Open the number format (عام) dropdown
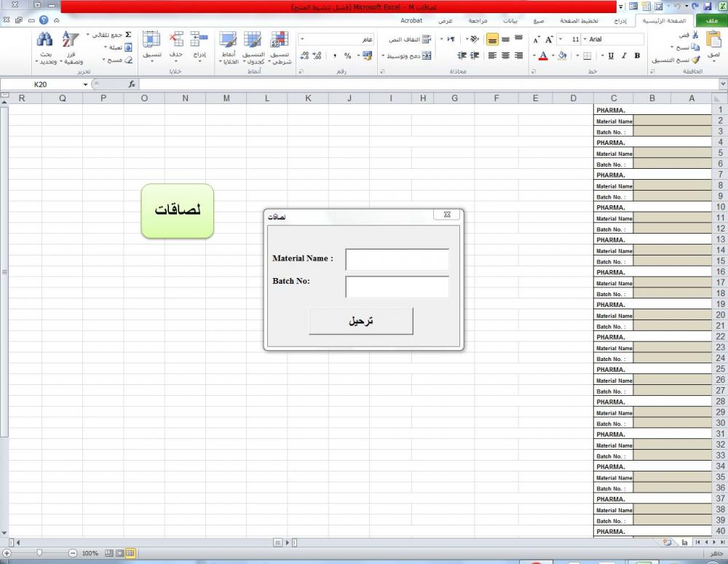This screenshot has height=564, width=728. (x=302, y=39)
